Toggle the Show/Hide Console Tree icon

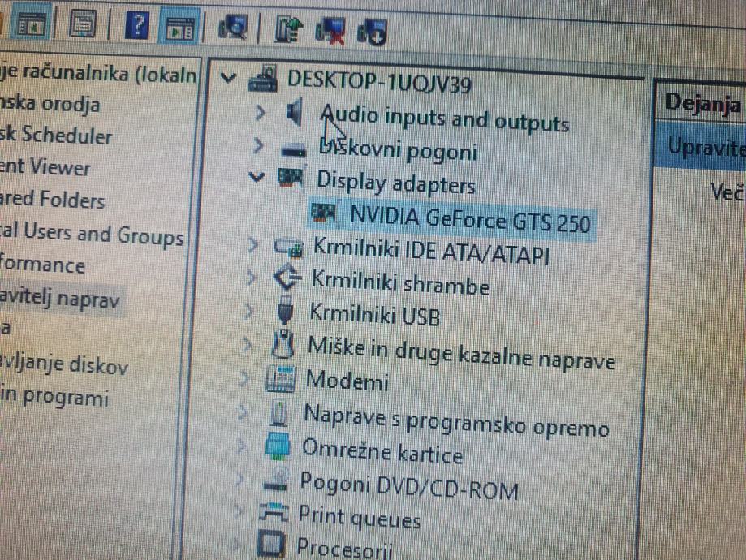[x=32, y=25]
